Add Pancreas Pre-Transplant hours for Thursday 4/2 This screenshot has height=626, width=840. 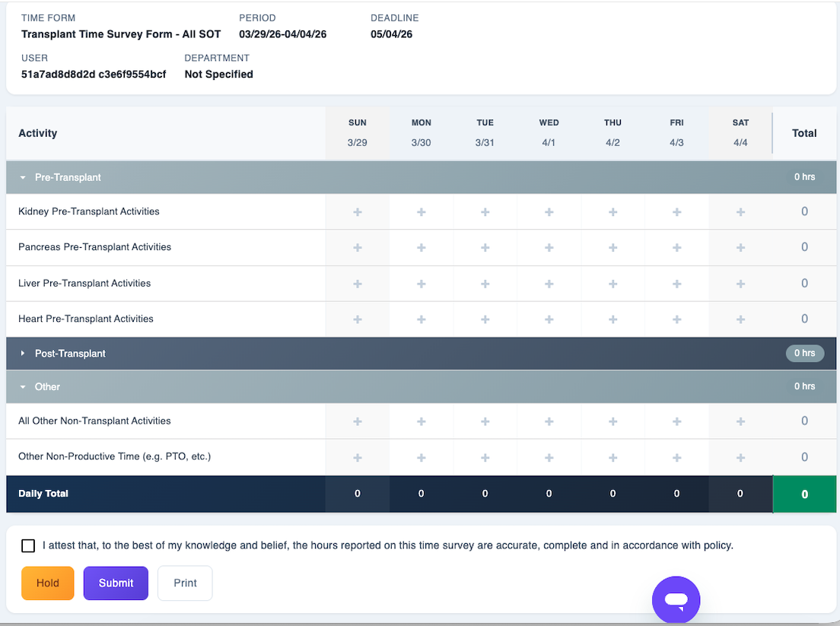point(612,247)
